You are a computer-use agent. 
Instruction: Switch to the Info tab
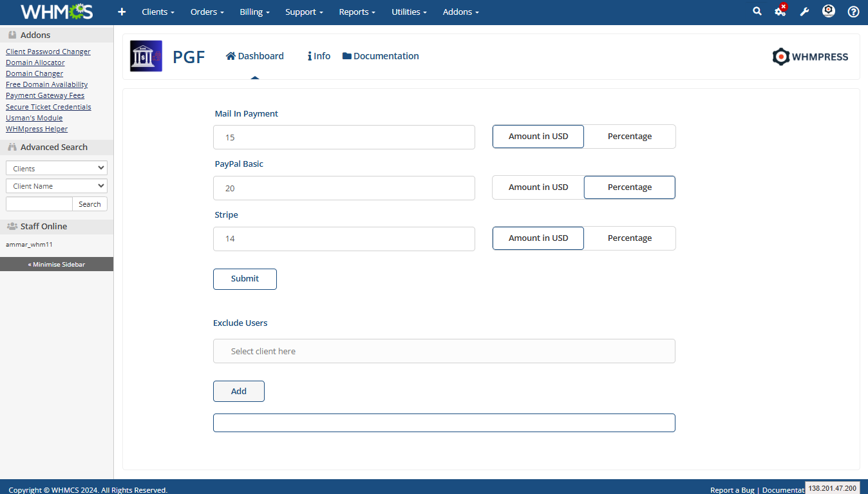(x=319, y=56)
